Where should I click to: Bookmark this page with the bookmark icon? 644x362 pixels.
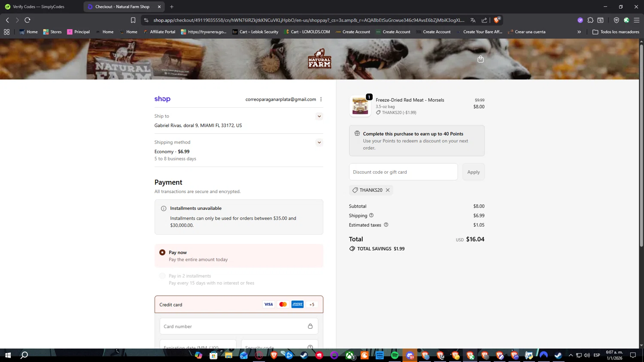coord(133,20)
